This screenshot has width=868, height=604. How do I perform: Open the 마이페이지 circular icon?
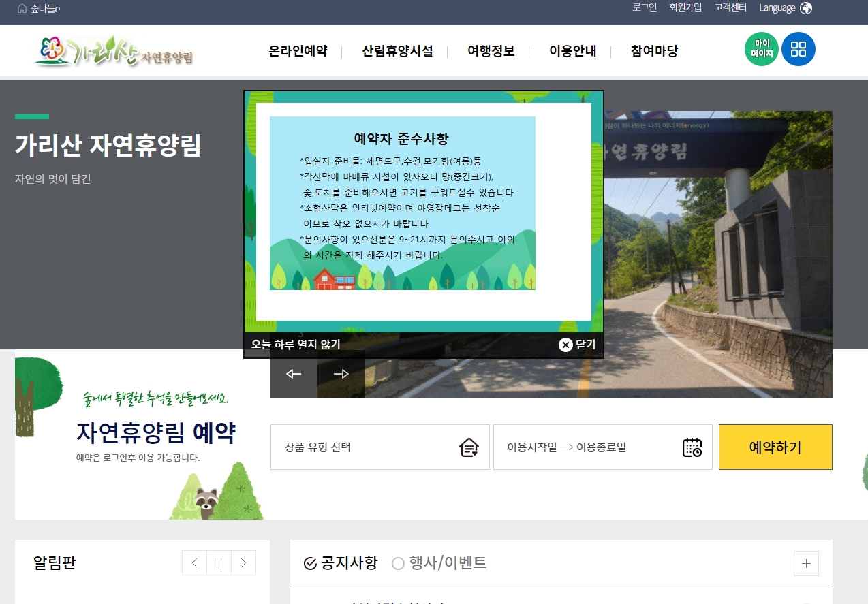[761, 49]
